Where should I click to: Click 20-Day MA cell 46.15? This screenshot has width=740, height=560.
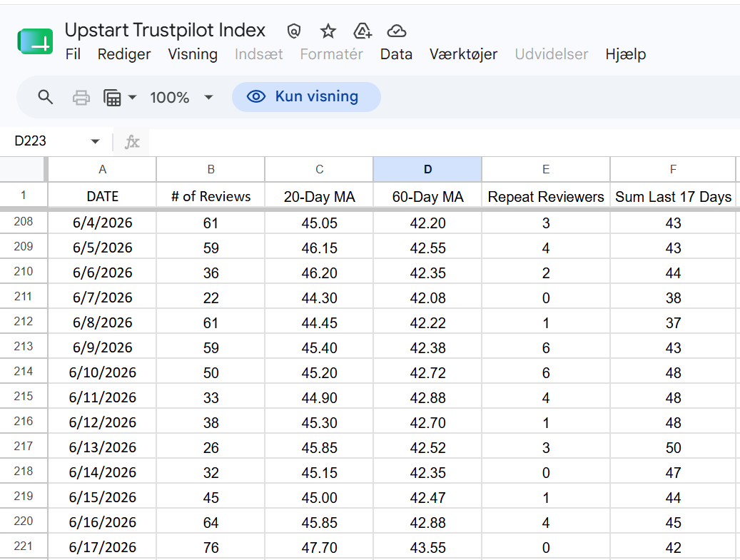pos(320,248)
